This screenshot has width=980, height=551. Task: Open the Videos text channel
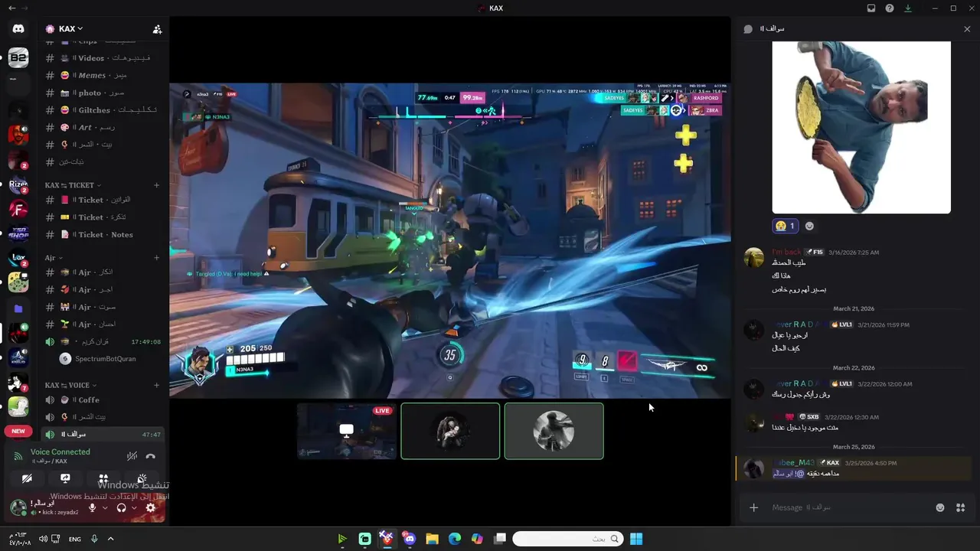[x=103, y=58]
